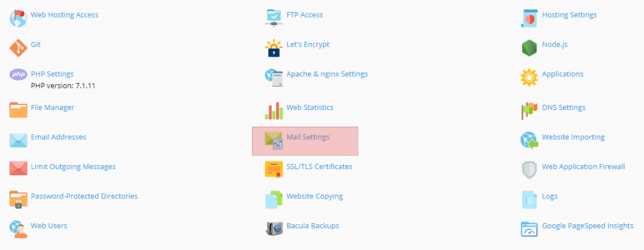
Task: Click the Web Hosting Access globe icon
Action: (18, 18)
